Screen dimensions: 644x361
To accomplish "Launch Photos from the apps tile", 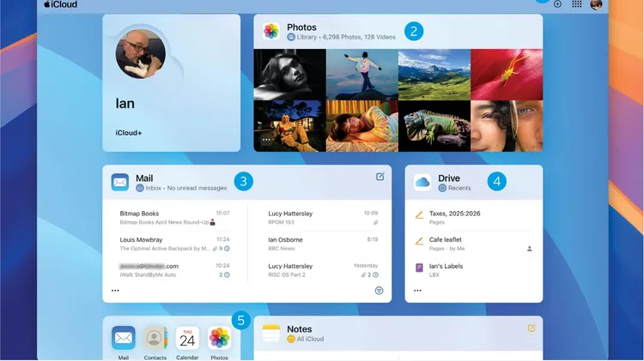I will pos(219,338).
